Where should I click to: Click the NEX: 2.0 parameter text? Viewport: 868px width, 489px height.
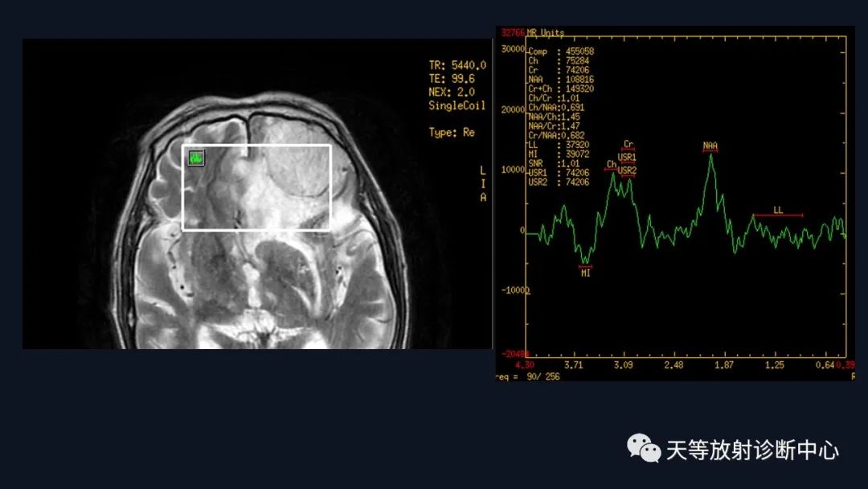tap(451, 92)
